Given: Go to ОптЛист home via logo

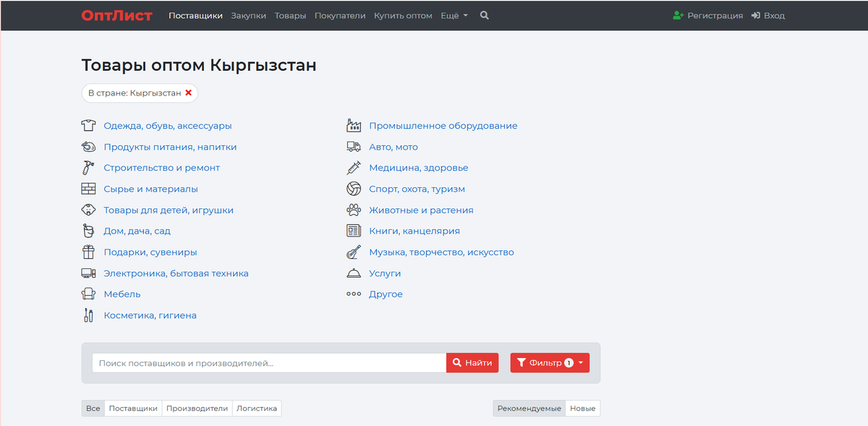Looking at the screenshot, I should pyautogui.click(x=117, y=15).
